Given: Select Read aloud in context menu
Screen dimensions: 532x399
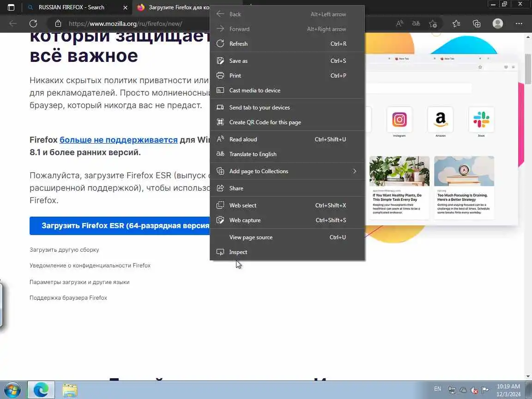Looking at the screenshot, I should 287,139.
